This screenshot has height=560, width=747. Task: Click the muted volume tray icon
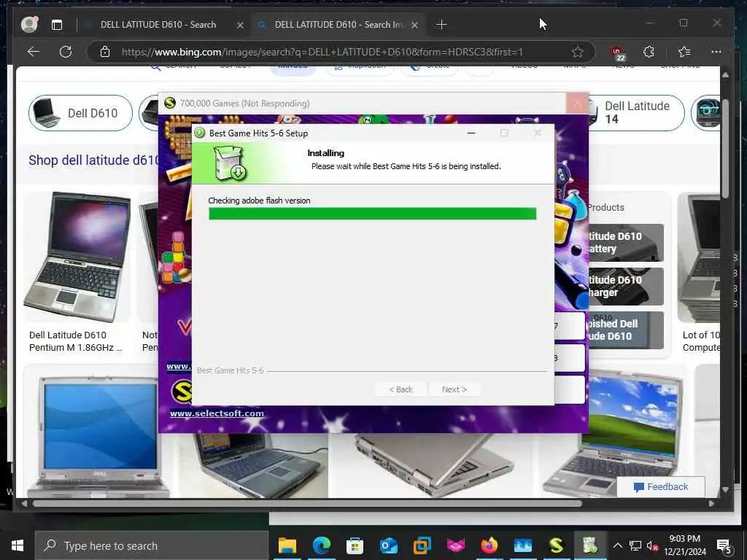(653, 545)
